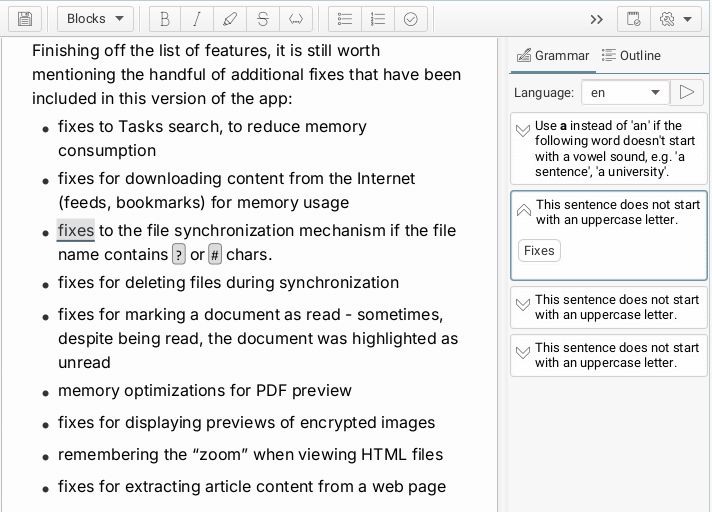Viewport: 712px width, 512px height.
Task: Toggle italic text formatting
Action: click(197, 19)
